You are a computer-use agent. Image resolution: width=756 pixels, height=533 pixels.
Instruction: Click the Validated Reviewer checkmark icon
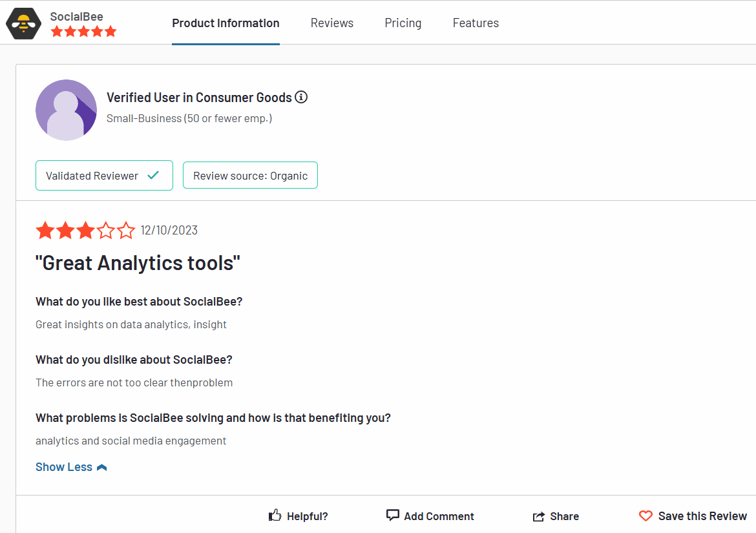153,175
